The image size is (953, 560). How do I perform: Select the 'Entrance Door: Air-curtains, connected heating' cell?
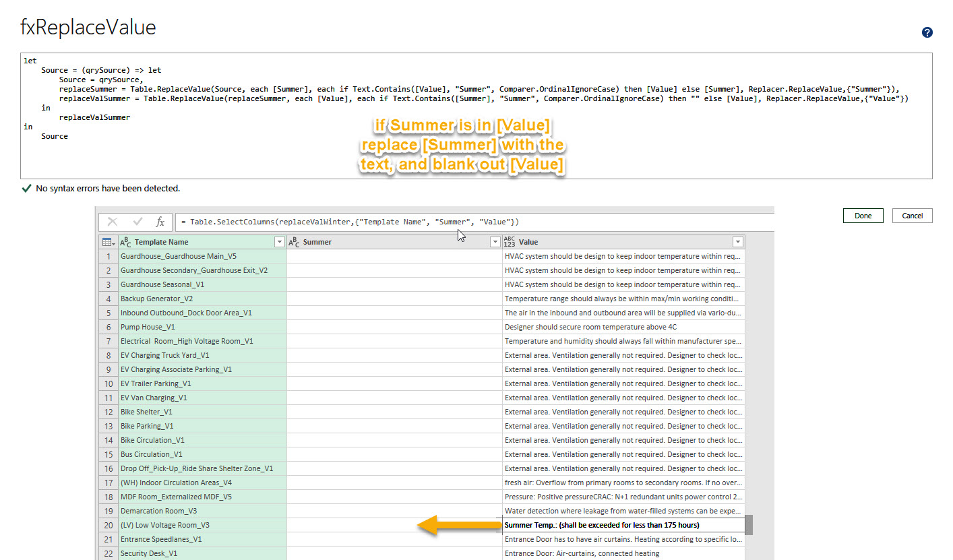pos(623,553)
